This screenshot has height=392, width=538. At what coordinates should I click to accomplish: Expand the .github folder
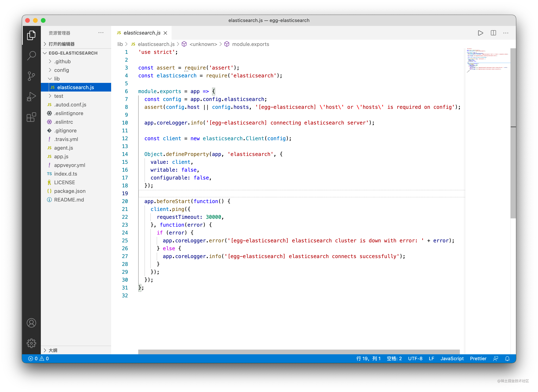[x=62, y=61]
